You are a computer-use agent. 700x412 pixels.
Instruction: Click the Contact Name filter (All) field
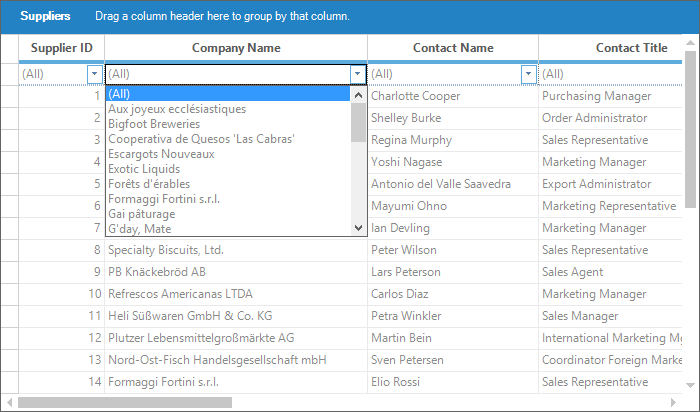coord(445,74)
